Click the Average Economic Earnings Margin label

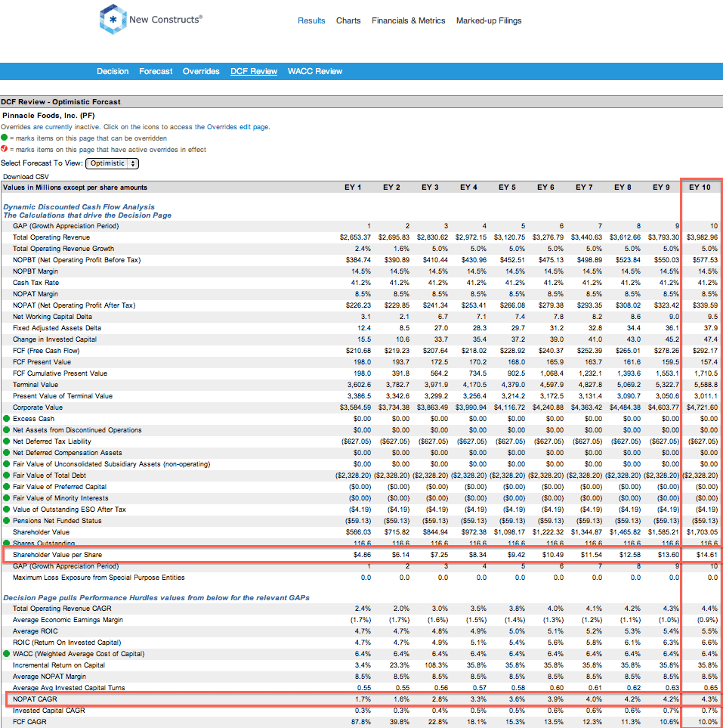pyautogui.click(x=68, y=620)
